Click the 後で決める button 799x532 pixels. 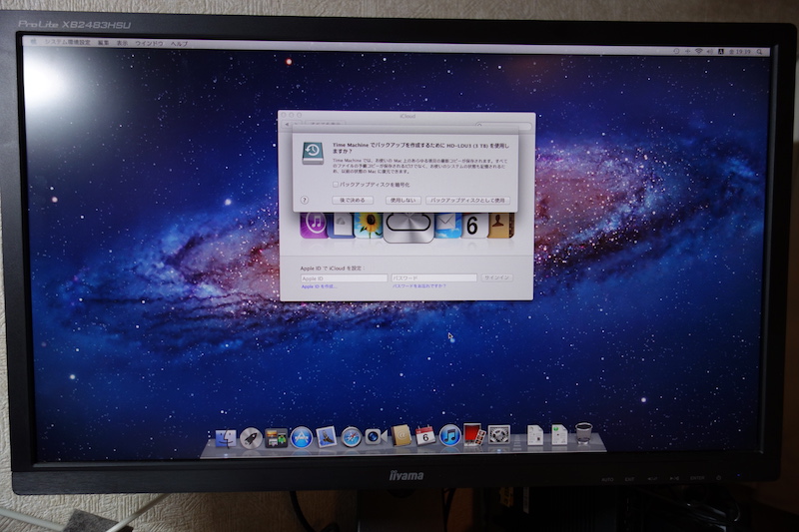point(353,200)
